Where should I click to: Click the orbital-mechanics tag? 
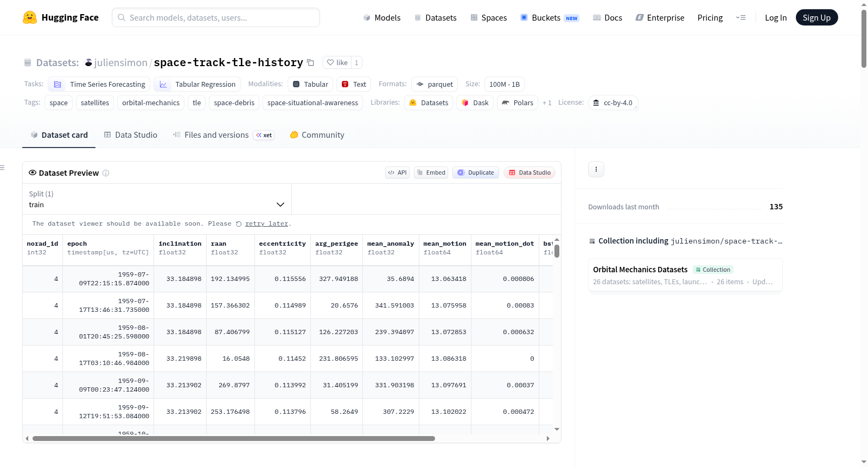(151, 103)
